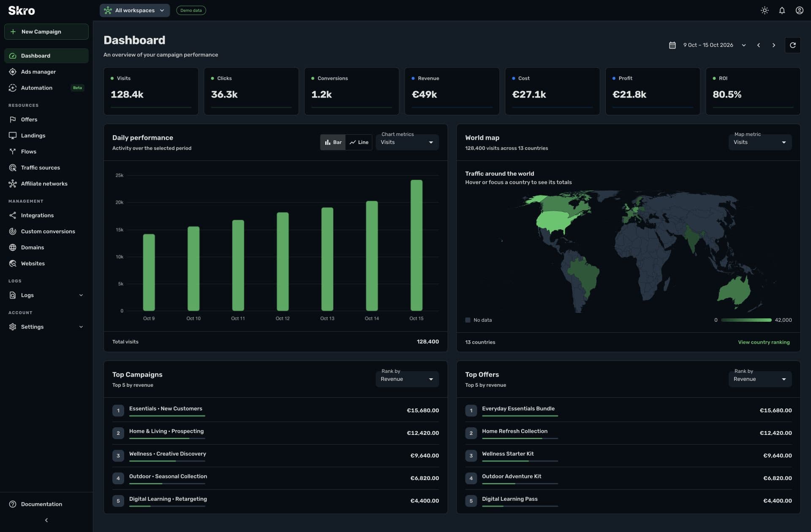Click the Ads manager icon
811x532 pixels.
click(x=13, y=72)
